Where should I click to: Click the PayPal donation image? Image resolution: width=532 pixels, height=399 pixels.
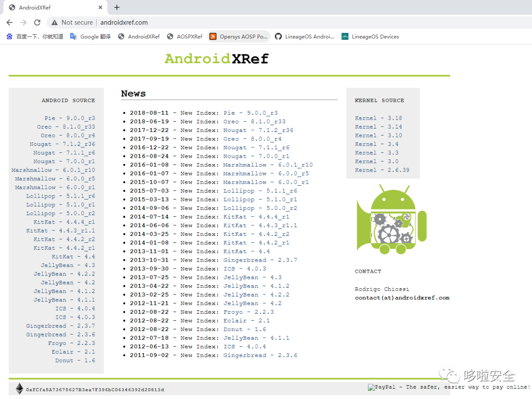449,387
